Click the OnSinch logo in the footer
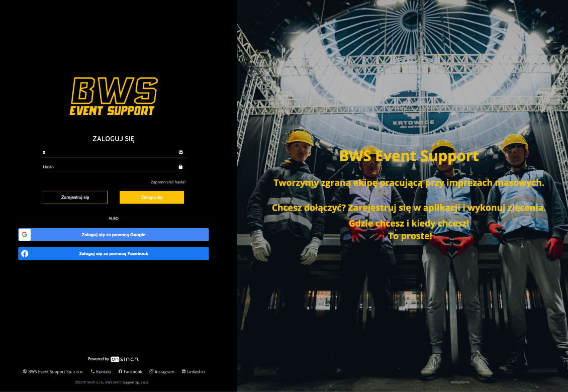 point(125,359)
